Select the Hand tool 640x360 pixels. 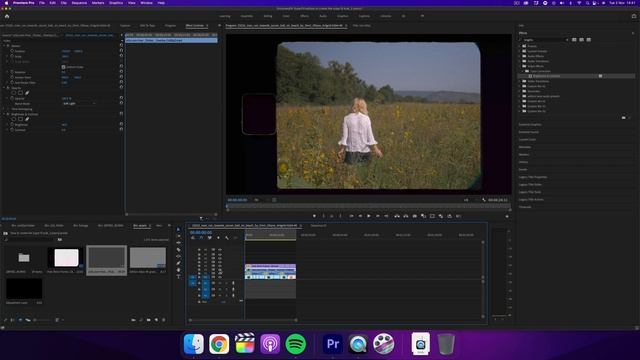[178, 270]
